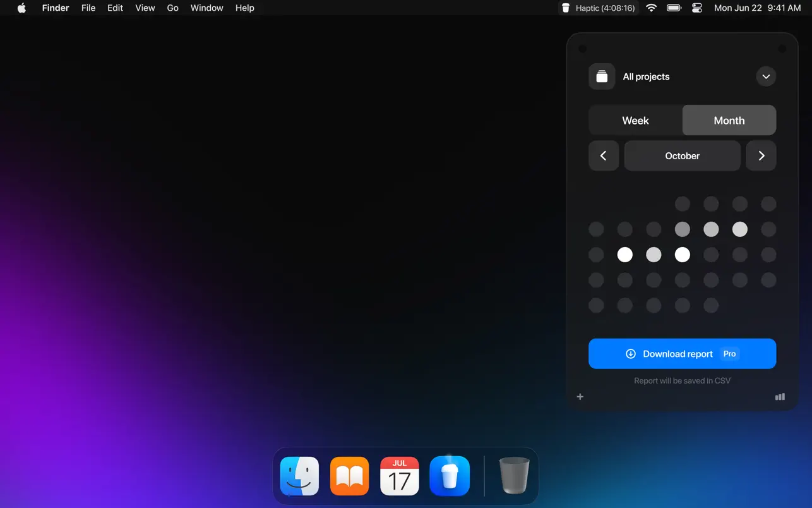Viewport: 812px width, 508px height.
Task: Open Calendar from the Dock
Action: (x=400, y=476)
